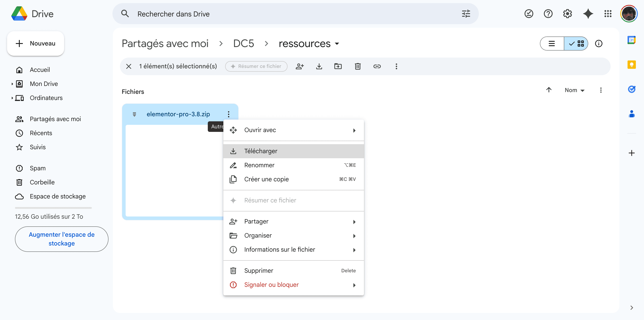Switch to grid layout view
The height and width of the screenshot is (320, 644).
576,44
